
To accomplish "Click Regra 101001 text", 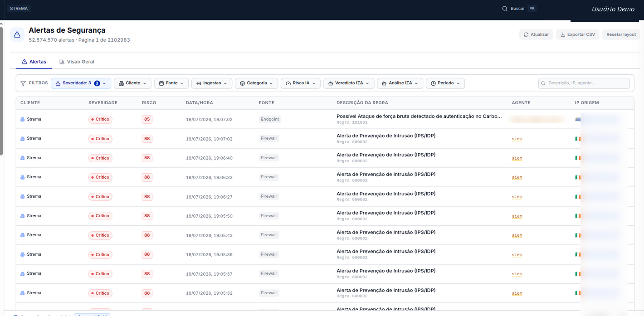I will tap(352, 123).
